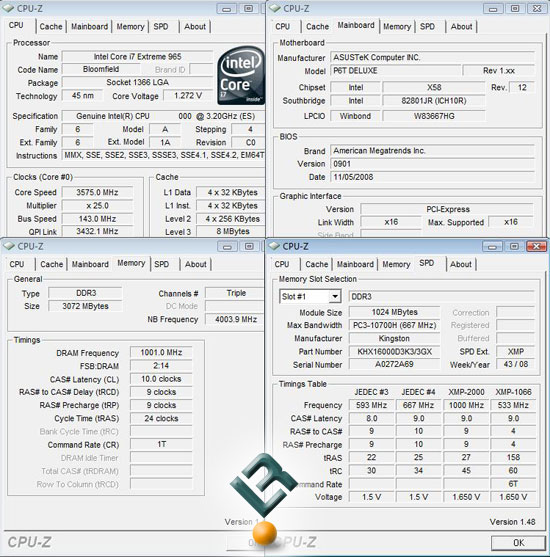Select About tab in top-right Mainboard window
The height and width of the screenshot is (557, 550).
point(462,27)
